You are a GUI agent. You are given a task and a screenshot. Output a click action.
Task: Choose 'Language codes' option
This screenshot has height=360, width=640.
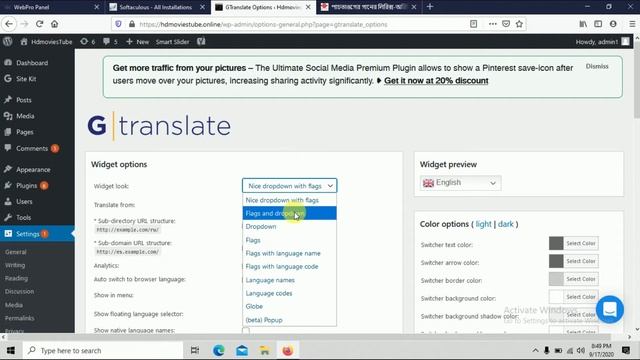point(289,293)
